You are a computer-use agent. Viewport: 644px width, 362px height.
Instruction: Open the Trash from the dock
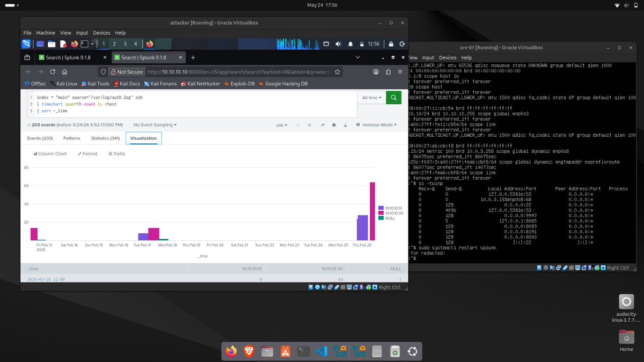(394, 351)
